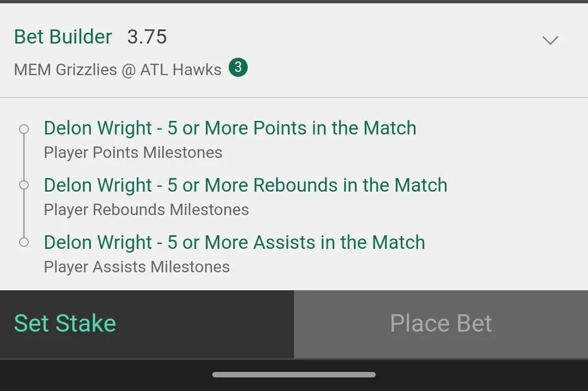Click the circle node beside Points selection
The image size is (588, 391).
pos(24,129)
